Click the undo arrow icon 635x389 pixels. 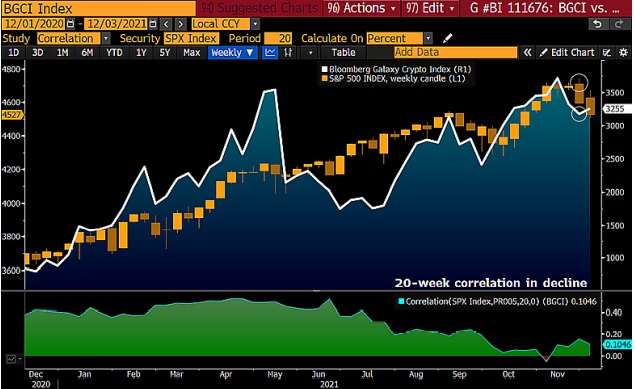597,24
